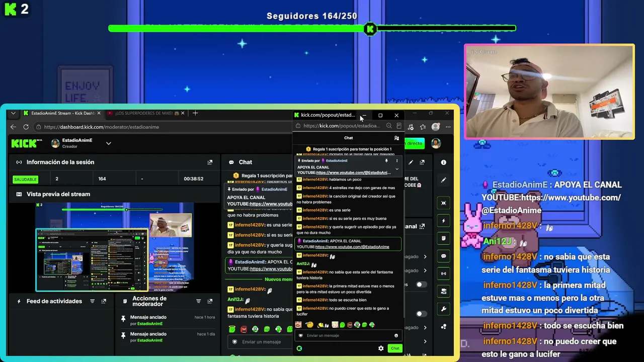Image resolution: width=644 pixels, height=362 pixels.
Task: Click the pencil edit icon in right sidebar
Action: point(443,179)
